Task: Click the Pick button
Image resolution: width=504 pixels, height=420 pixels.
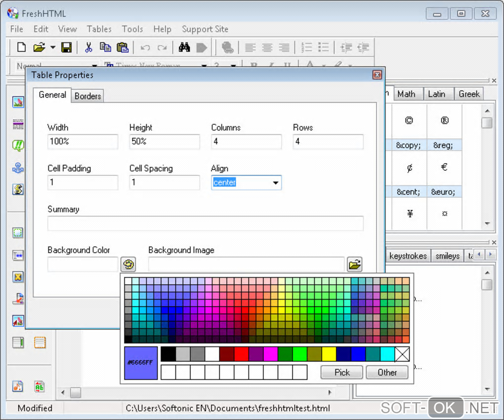Action: [342, 372]
